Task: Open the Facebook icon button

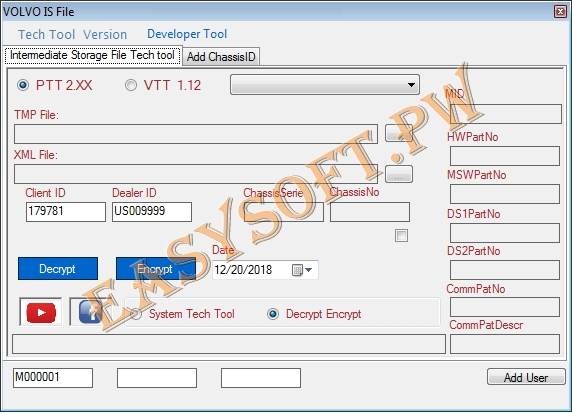Action: (90, 312)
